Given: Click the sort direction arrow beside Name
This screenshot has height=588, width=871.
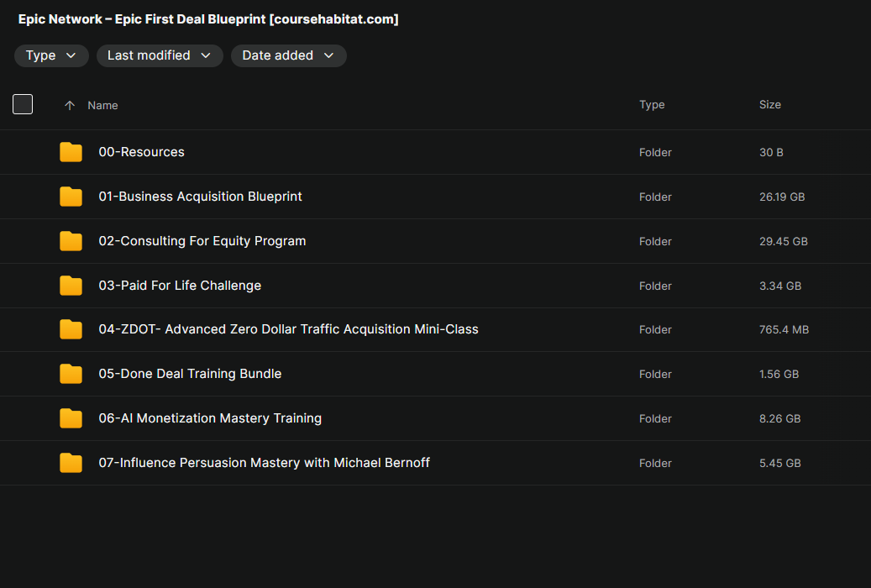Looking at the screenshot, I should click(70, 106).
